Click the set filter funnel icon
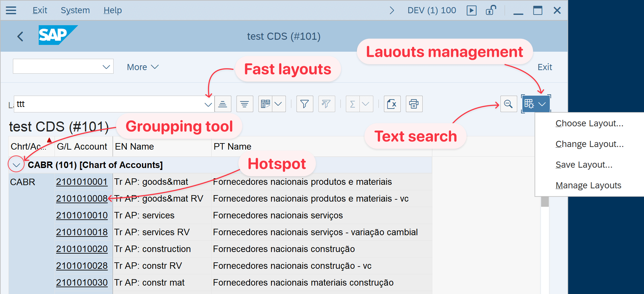Image resolution: width=644 pixels, height=294 pixels. [x=304, y=104]
